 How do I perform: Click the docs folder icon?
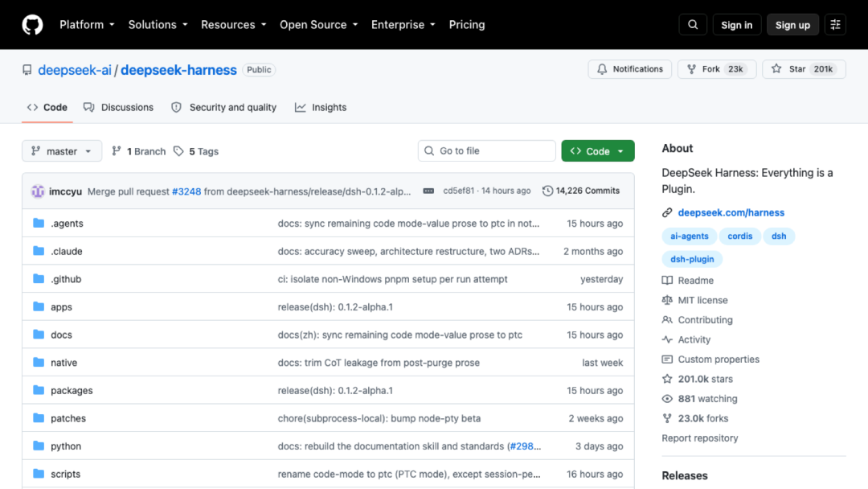click(39, 335)
